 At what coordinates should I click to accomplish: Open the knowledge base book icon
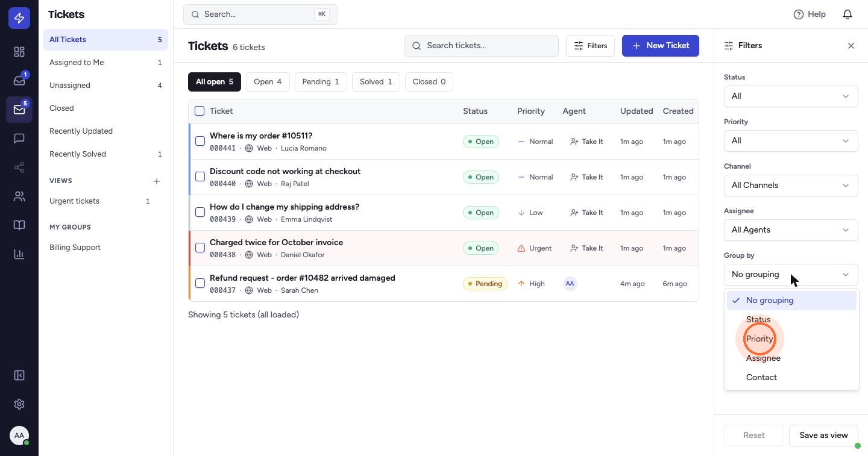(x=19, y=225)
